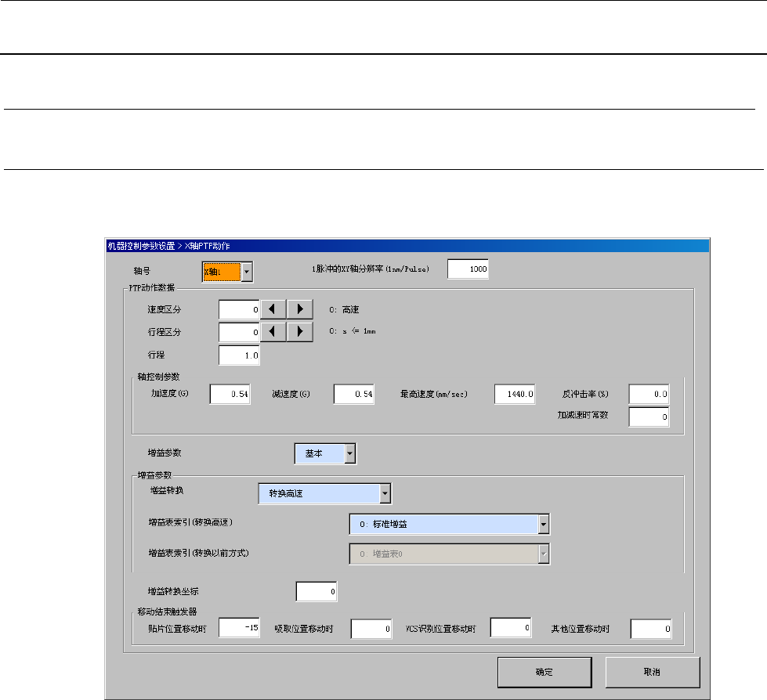The height and width of the screenshot is (700, 767).
Task: Click the 减速度(G) input field
Action: (354, 395)
